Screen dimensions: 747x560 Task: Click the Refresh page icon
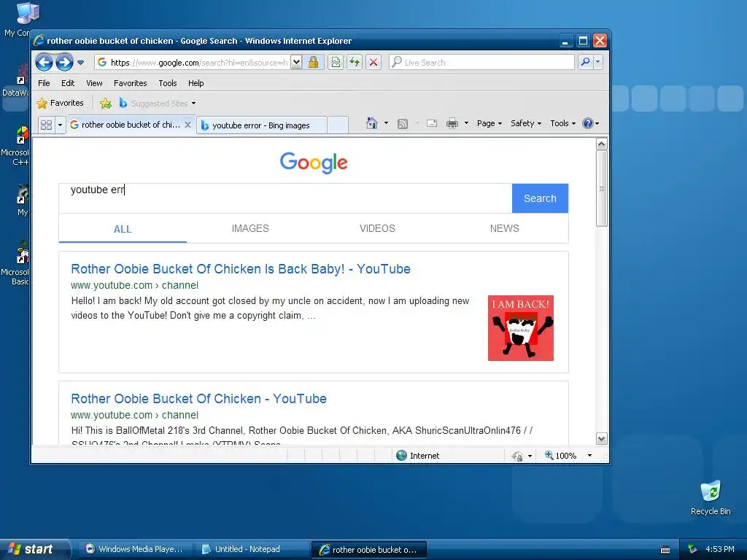point(355,63)
